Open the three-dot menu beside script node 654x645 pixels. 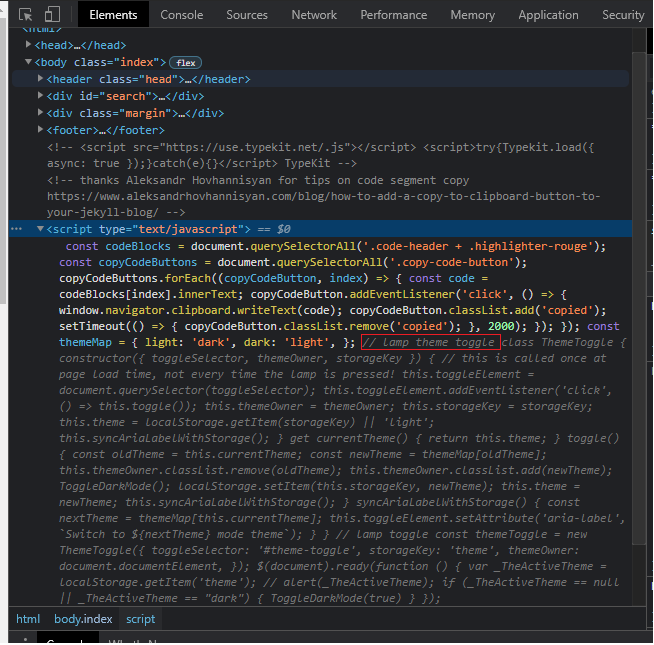[16, 229]
